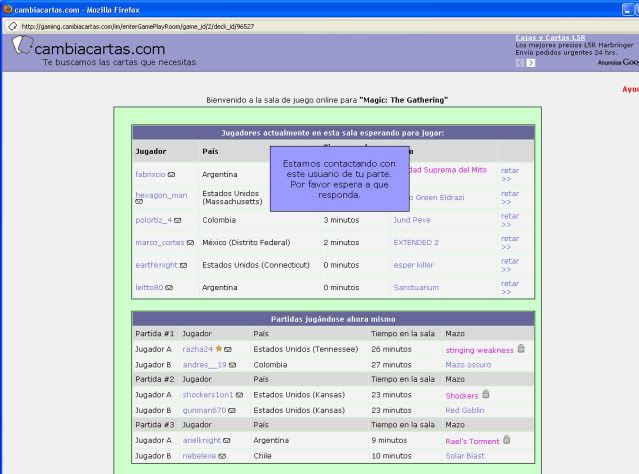Challenge earthknight via retar link
The height and width of the screenshot is (474, 639).
[509, 265]
